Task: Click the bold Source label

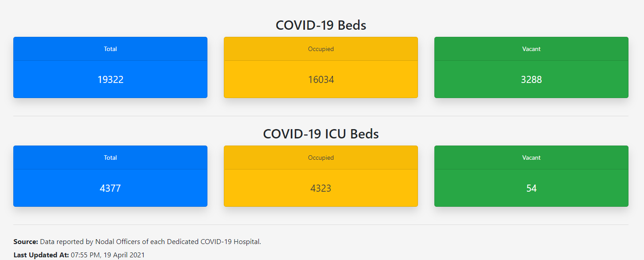Action: 26,242
